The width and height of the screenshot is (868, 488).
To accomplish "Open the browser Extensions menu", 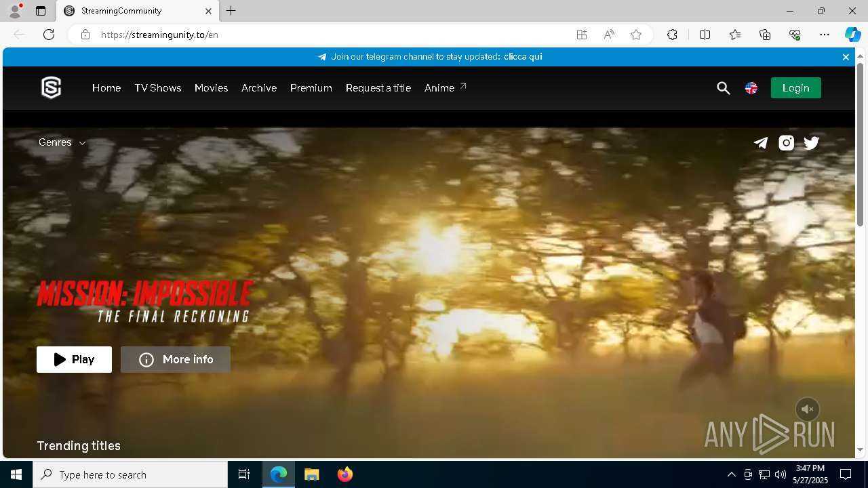I will [x=672, y=35].
